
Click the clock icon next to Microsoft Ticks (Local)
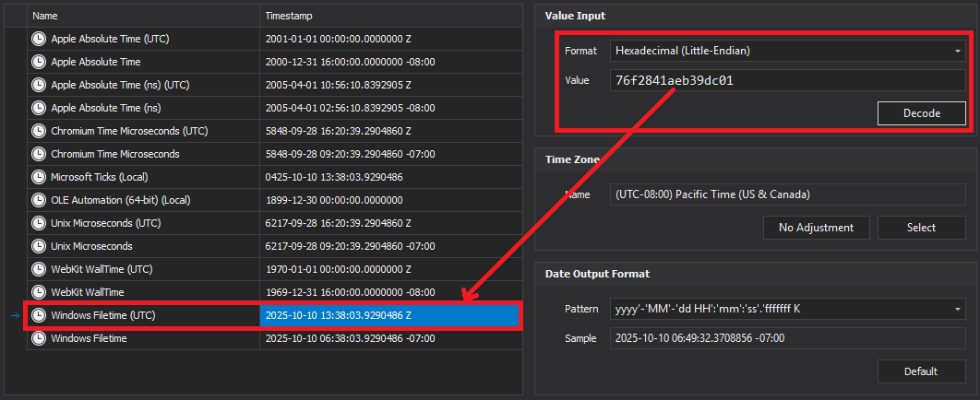pyautogui.click(x=39, y=177)
